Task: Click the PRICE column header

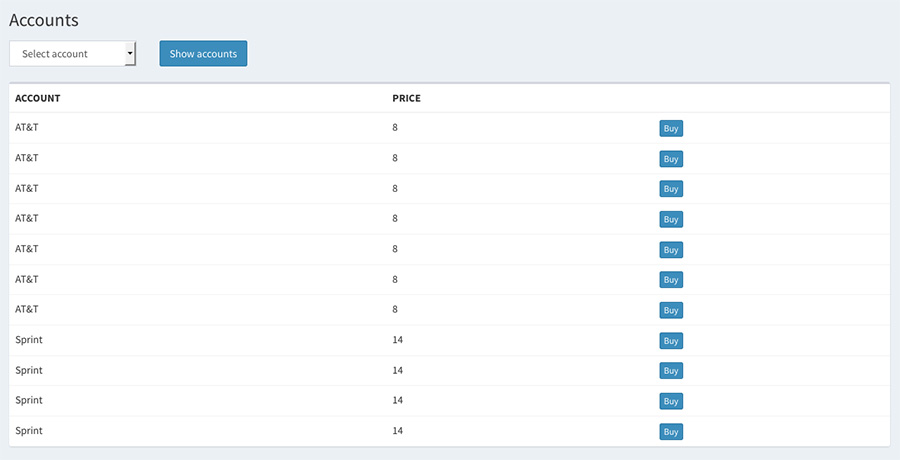Action: pyautogui.click(x=407, y=98)
